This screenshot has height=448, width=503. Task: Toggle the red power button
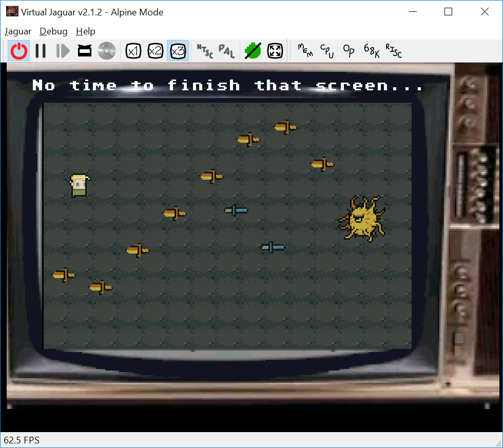19,51
